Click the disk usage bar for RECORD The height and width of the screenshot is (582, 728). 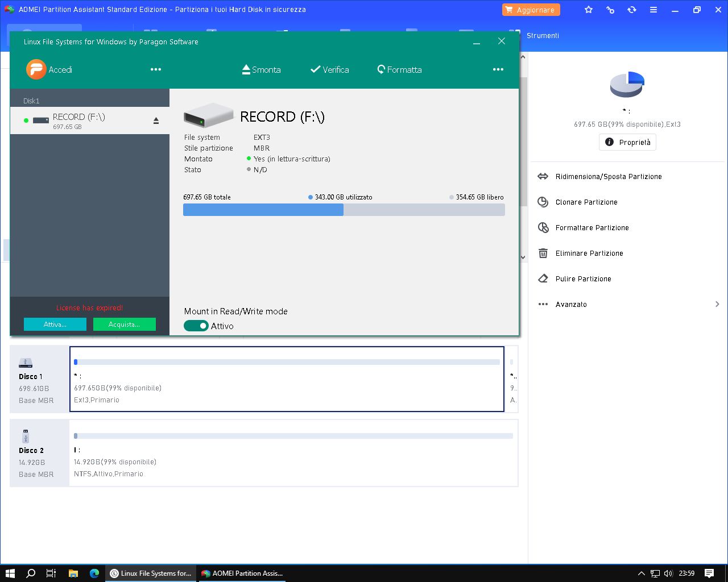(x=344, y=210)
